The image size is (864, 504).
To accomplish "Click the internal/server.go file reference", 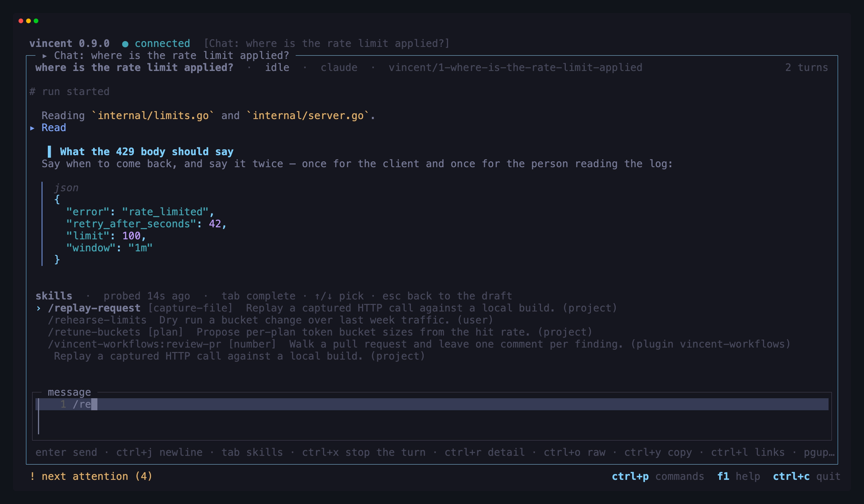I will pos(308,116).
